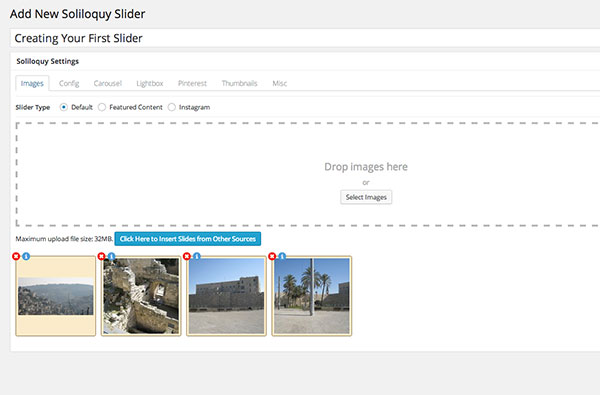Screen dimensions: 600x395
Task: Select the stone ruins thumbnail
Action: 141,296
